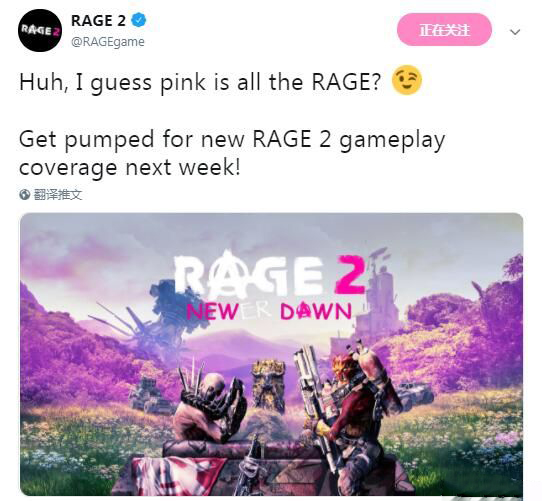
Task: Open the @RAGEgame handle link
Action: [x=108, y=42]
